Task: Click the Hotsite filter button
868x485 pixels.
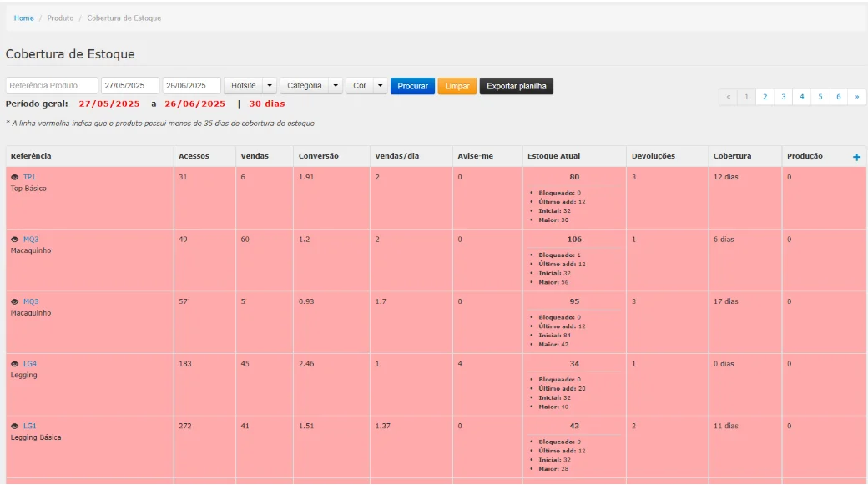Action: [x=244, y=86]
